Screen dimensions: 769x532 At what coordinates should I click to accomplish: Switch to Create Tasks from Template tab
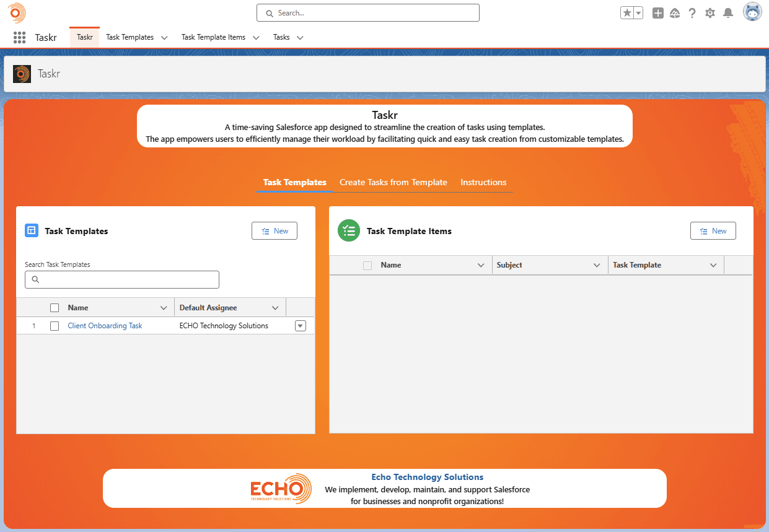coord(393,182)
